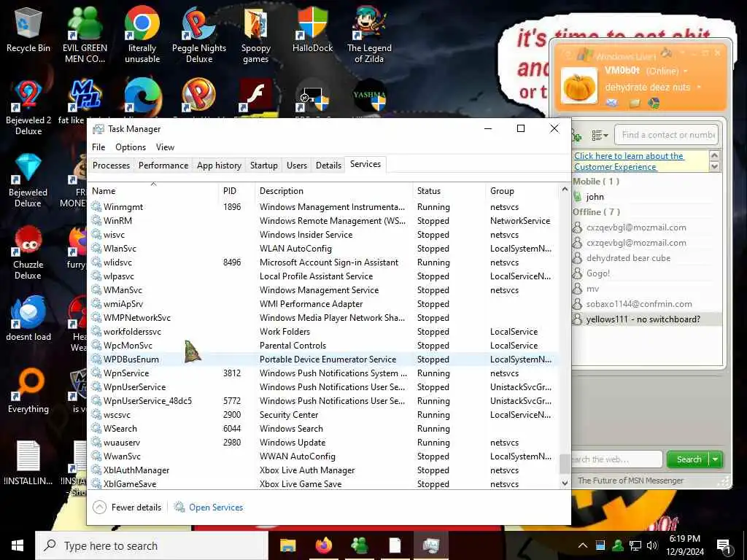Launch the Everything search shortcut
The height and width of the screenshot is (560, 747).
point(28,391)
